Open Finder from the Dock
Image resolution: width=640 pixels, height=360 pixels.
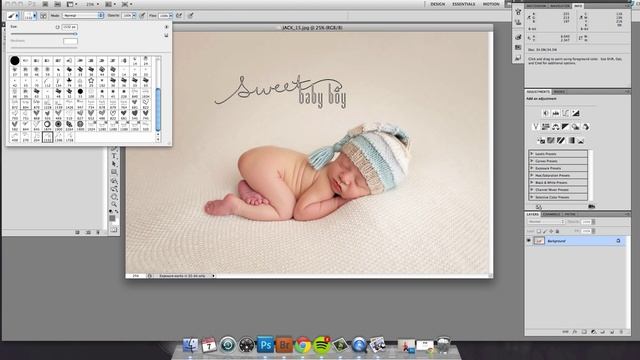[x=190, y=345]
